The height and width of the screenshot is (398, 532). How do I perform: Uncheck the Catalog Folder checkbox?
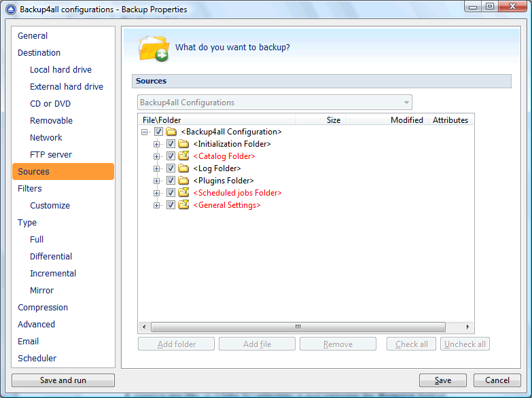[x=171, y=156]
